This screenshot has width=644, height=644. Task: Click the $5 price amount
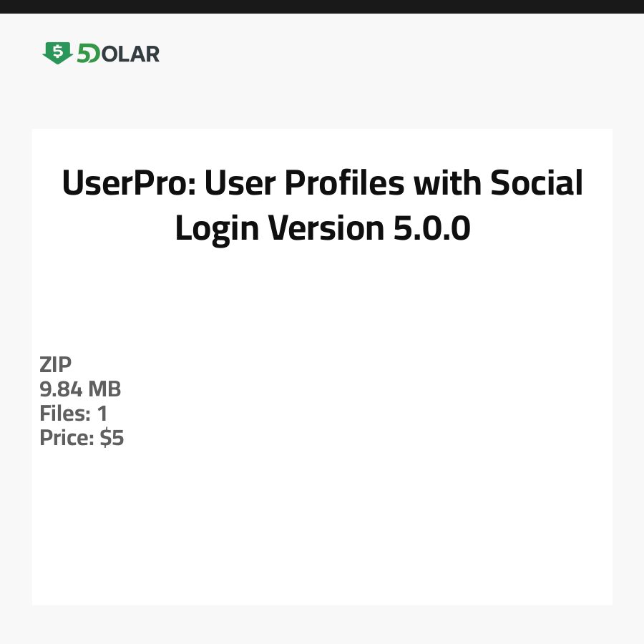click(x=112, y=438)
